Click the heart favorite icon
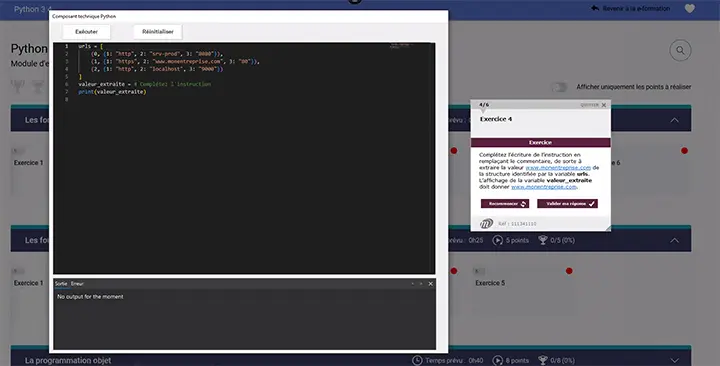The height and width of the screenshot is (366, 720). pyautogui.click(x=690, y=8)
